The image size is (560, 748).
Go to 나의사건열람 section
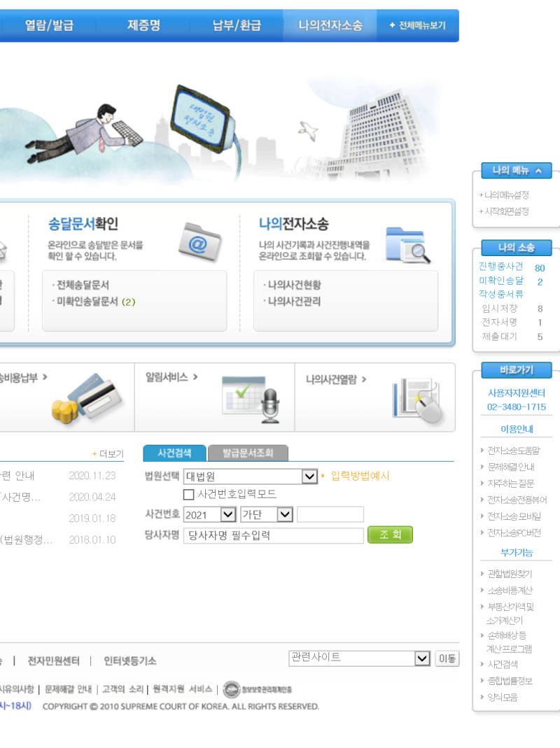(336, 379)
